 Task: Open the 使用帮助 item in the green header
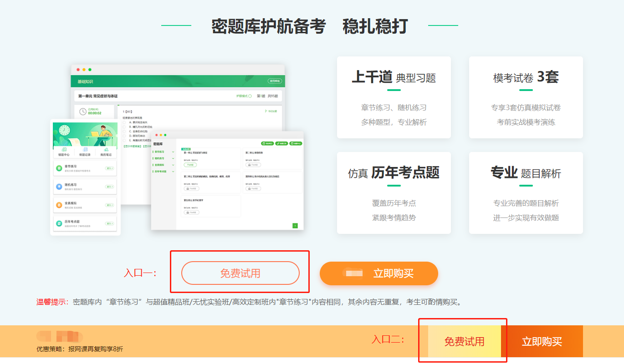pyautogui.click(x=275, y=81)
